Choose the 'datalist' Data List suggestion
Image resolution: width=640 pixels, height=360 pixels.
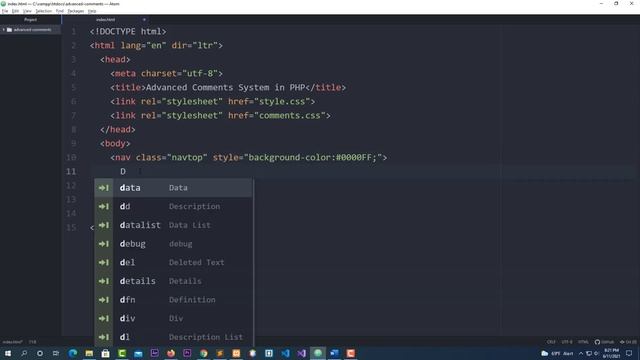(173, 225)
